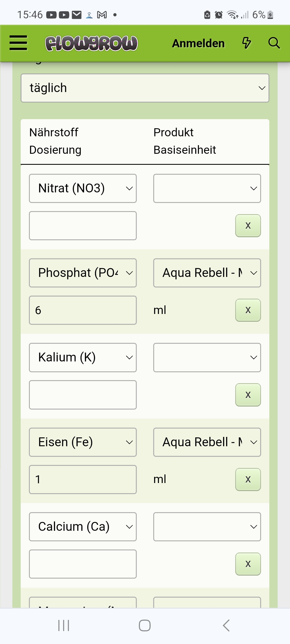This screenshot has width=290, height=644.
Task: Tap the Anmelden login link
Action: tap(198, 43)
